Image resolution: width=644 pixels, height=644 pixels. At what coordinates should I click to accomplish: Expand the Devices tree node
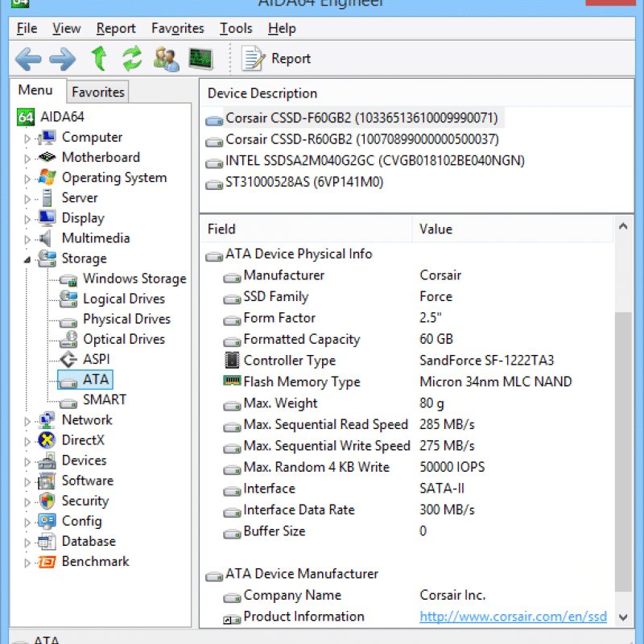pyautogui.click(x=27, y=461)
